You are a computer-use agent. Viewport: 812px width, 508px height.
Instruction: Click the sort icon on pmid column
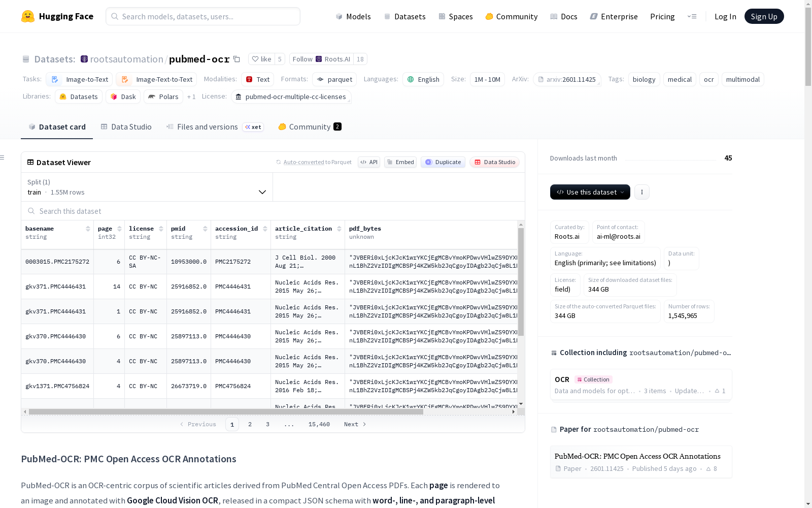[205, 229]
